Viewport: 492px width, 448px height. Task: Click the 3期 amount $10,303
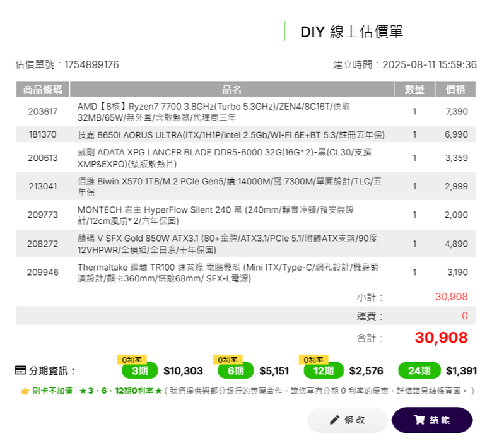click(184, 371)
